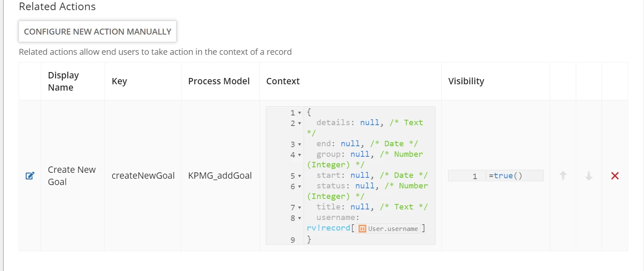Viewport: 644px width, 271px height.
Task: Click the move up arrow icon
Action: click(x=563, y=176)
